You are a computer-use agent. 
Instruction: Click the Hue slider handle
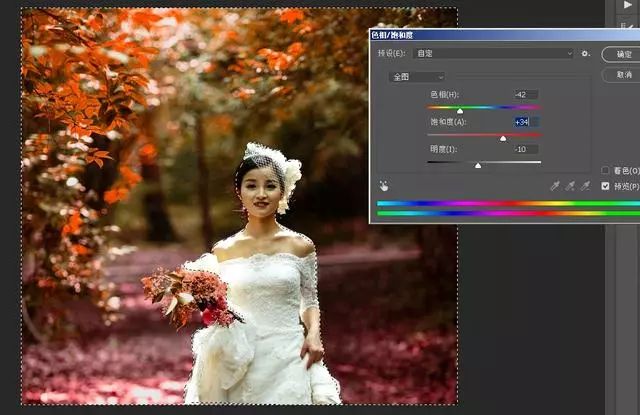point(460,111)
